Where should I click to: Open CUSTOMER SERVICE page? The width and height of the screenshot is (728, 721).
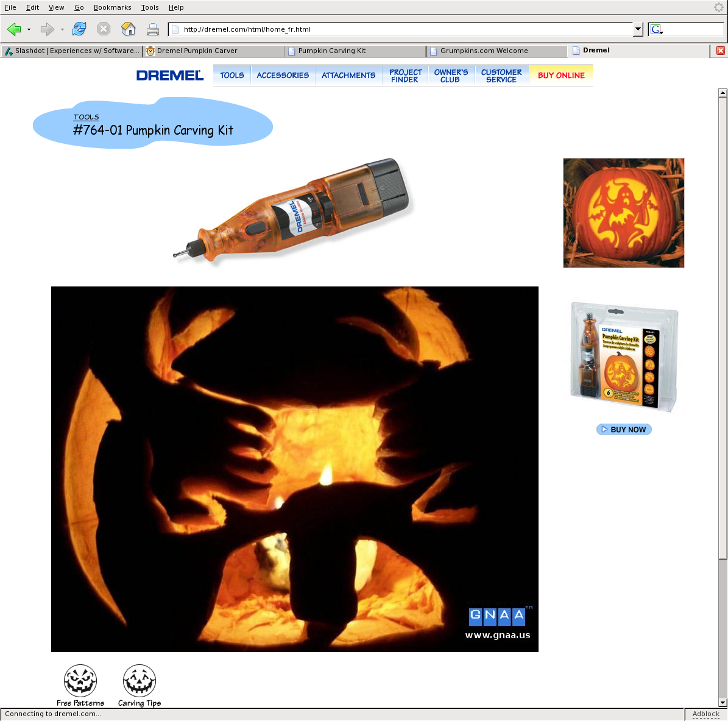(x=501, y=76)
